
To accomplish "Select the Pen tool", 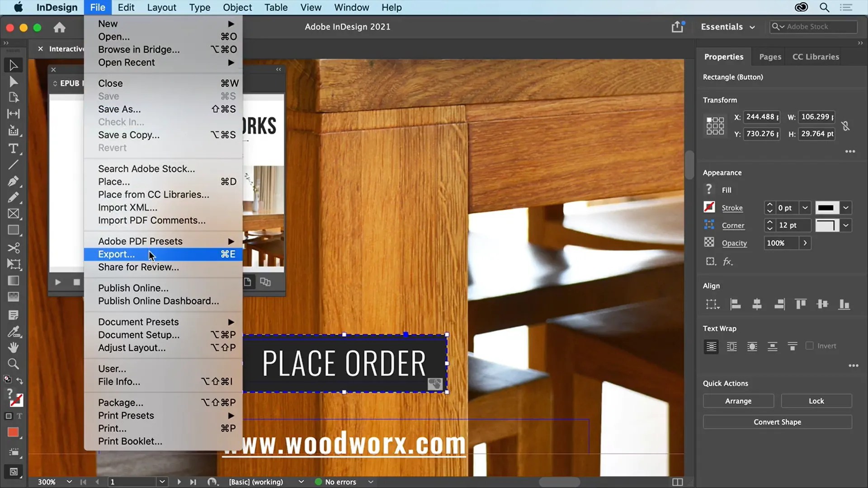I will coord(13,181).
